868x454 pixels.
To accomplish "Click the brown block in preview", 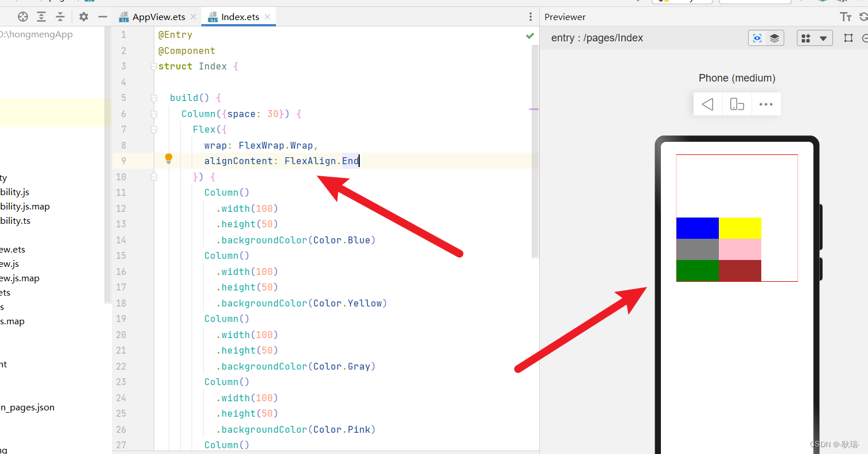I will pos(740,270).
